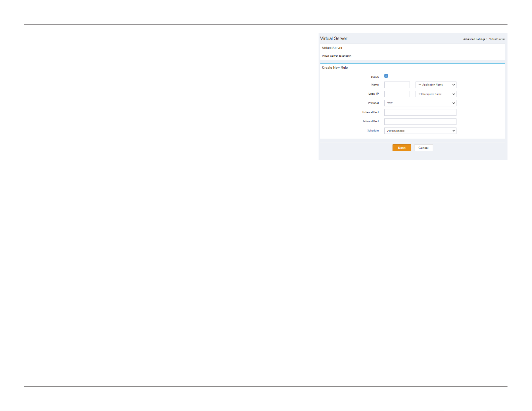Click the Protocol field label
The image size is (532, 411).
pos(373,103)
